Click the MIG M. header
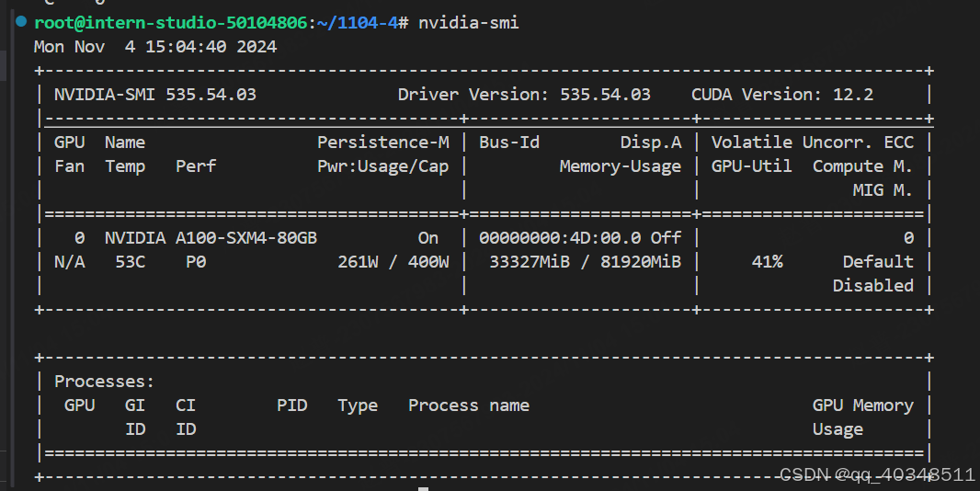This screenshot has height=491, width=980. [883, 190]
